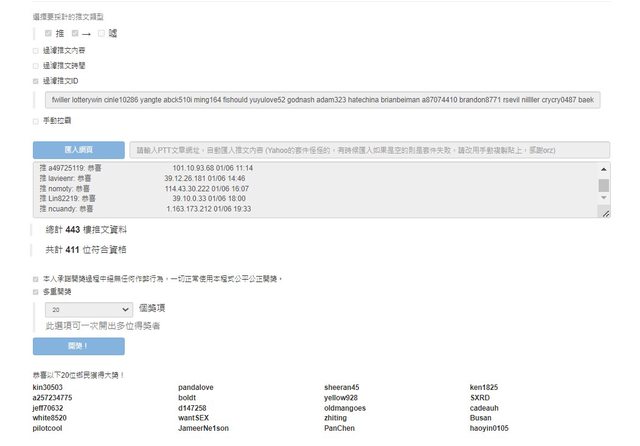640x446 pixels.
Task: Enable the 手動拉霸 checkbox
Action: [37, 121]
